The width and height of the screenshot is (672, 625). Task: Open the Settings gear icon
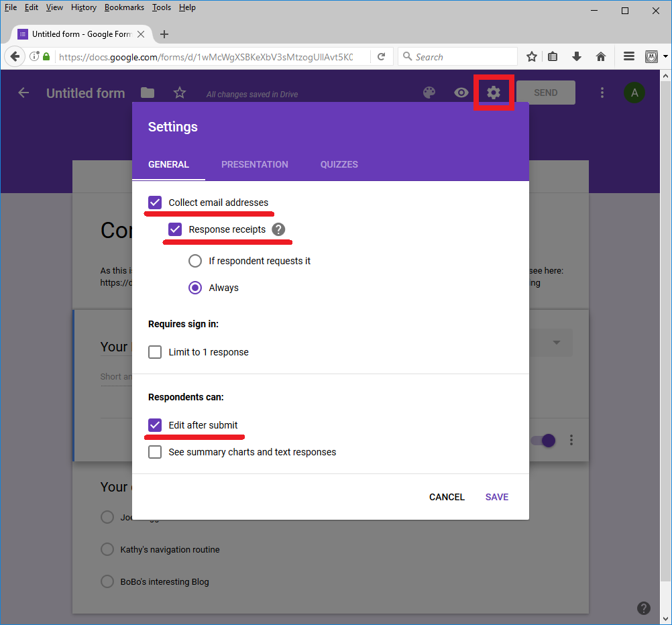click(494, 93)
